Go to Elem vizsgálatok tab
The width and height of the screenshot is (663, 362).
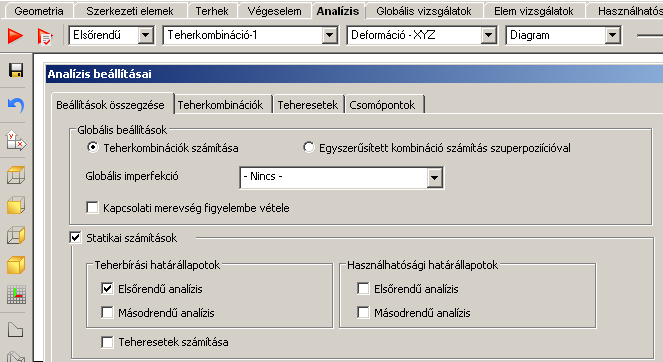coord(534,11)
